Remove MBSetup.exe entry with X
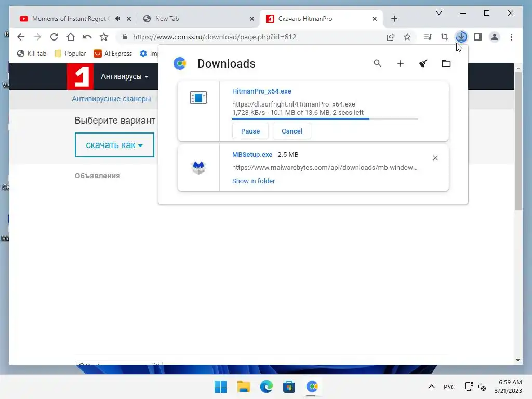Screen dimensions: 532x399 coord(435,158)
